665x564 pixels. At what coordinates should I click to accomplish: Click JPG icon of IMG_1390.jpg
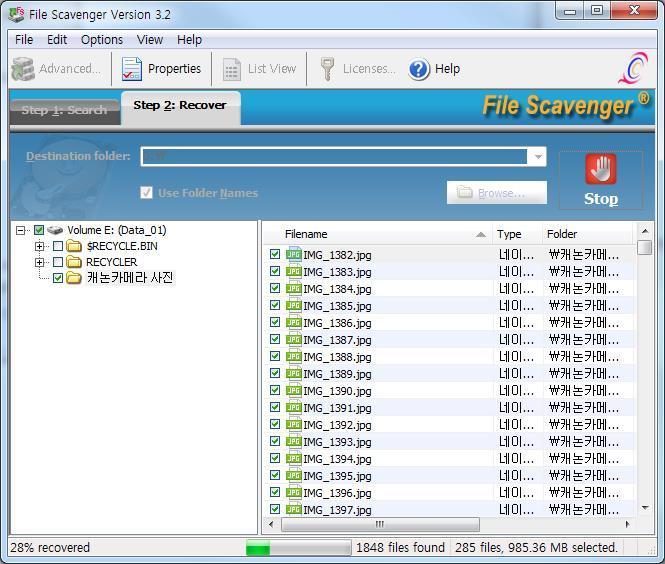pos(293,390)
